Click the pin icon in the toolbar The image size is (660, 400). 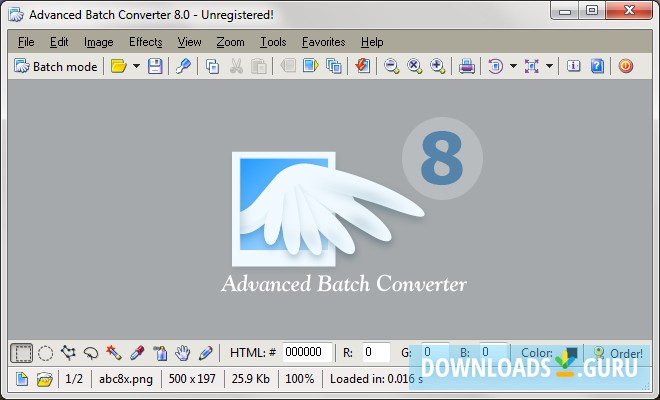[x=183, y=66]
